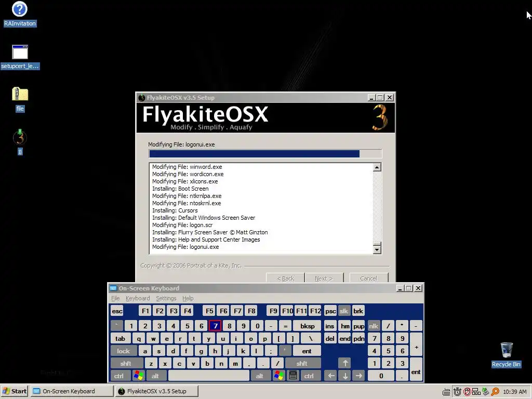Click the tab key

(x=120, y=338)
